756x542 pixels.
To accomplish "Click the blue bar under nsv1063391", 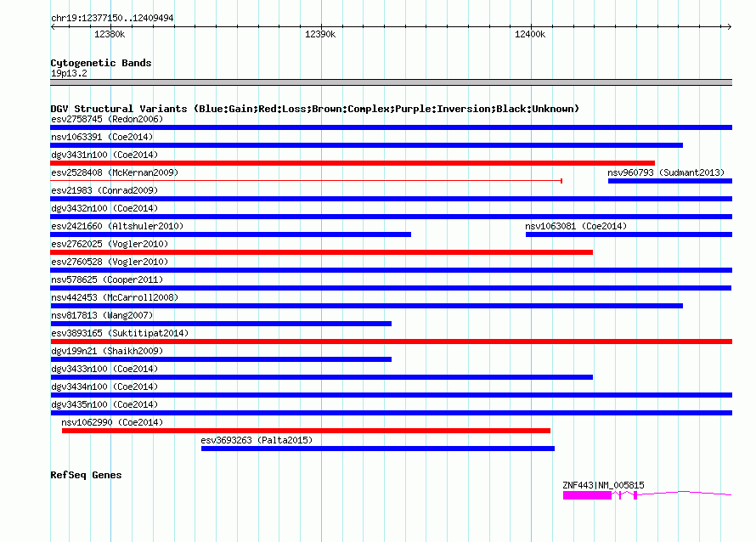I will tap(366, 145).
